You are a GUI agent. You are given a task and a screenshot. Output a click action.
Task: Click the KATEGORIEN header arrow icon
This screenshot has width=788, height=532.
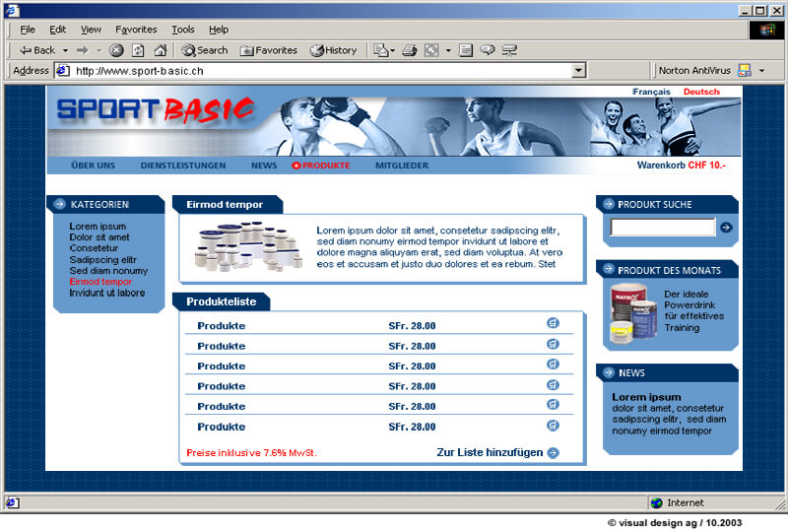click(x=59, y=204)
